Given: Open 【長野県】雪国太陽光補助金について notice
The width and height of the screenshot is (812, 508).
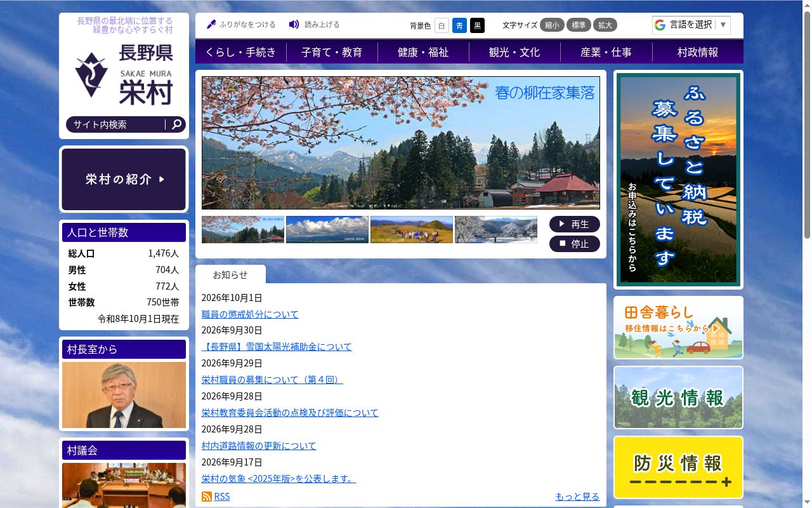Looking at the screenshot, I should 277,347.
